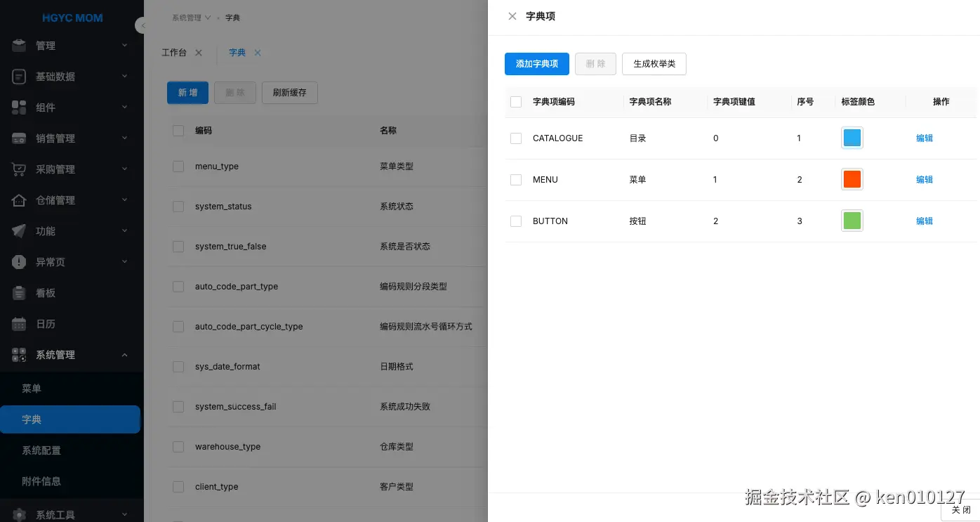Check the BUTTON row checkbox

(x=516, y=221)
